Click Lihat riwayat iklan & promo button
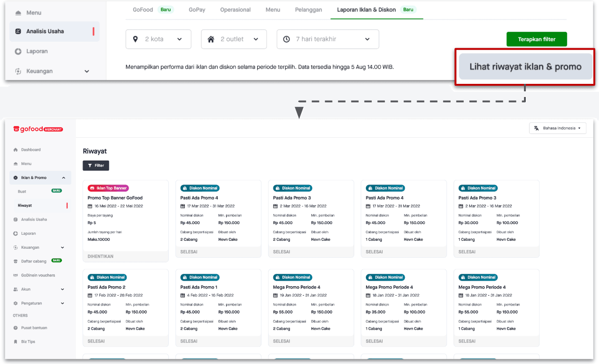The image size is (599, 364). pyautogui.click(x=525, y=67)
